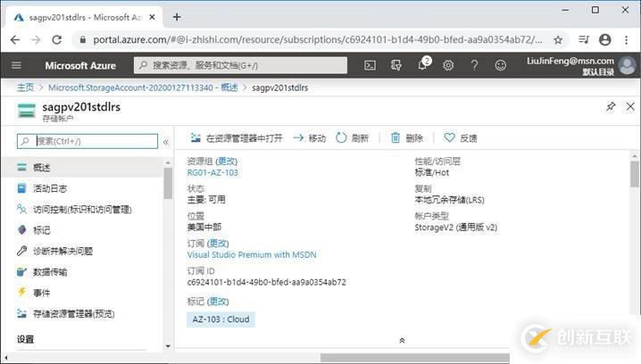Image resolution: width=641 pixels, height=364 pixels.
Task: Click the top 搜索资源、服务和文档 search box
Action: [x=240, y=65]
